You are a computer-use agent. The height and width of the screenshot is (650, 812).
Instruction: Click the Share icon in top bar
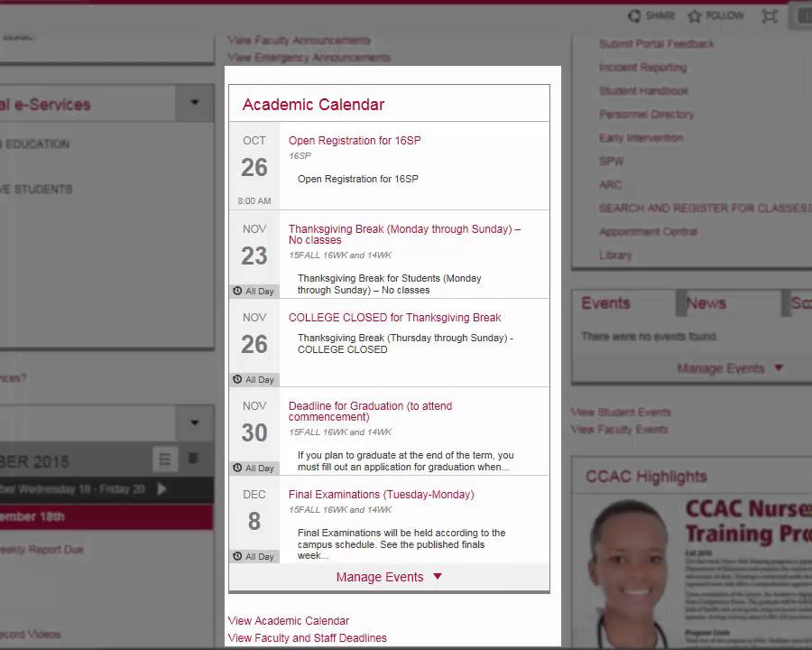(x=634, y=16)
